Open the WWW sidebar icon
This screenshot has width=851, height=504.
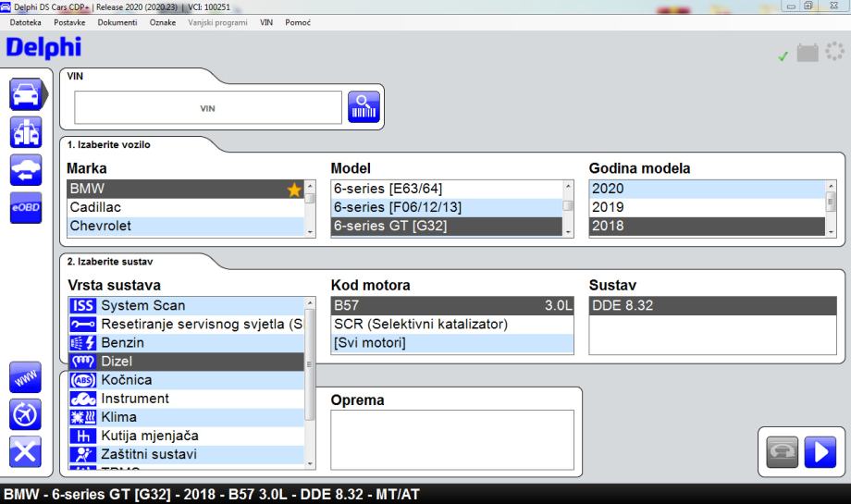(26, 377)
